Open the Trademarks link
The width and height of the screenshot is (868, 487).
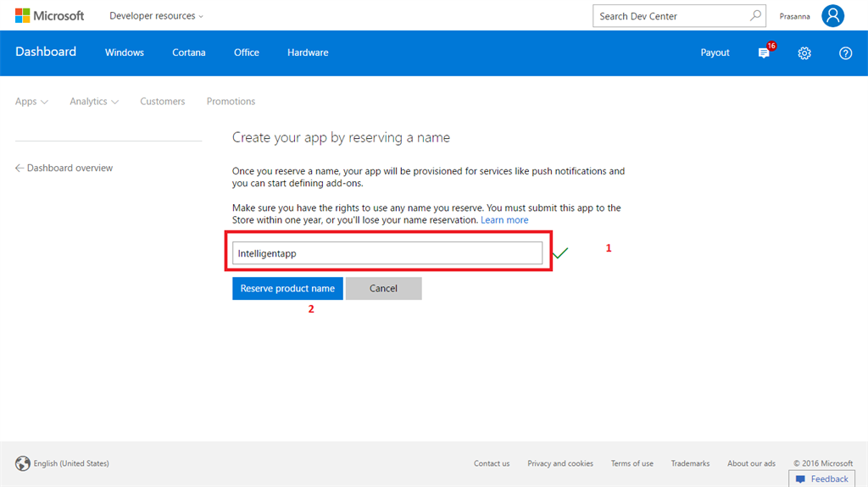pos(690,463)
